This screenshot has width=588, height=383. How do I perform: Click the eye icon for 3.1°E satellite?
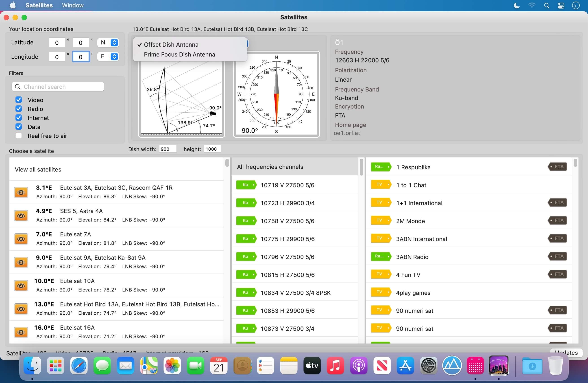pyautogui.click(x=21, y=192)
